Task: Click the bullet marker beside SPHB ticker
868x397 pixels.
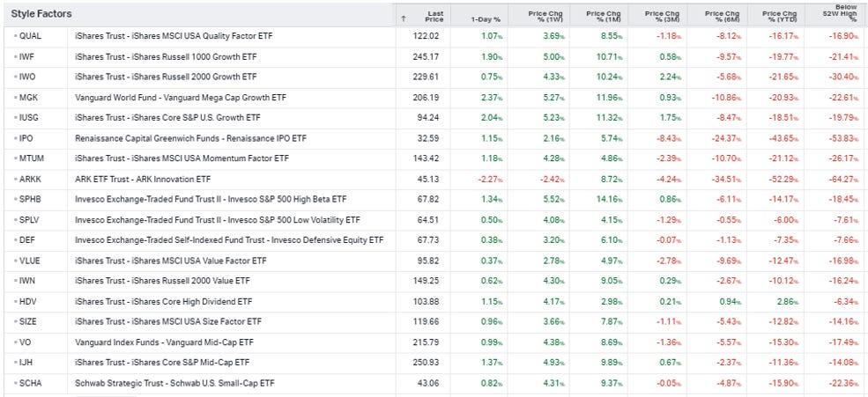Action: 16,200
